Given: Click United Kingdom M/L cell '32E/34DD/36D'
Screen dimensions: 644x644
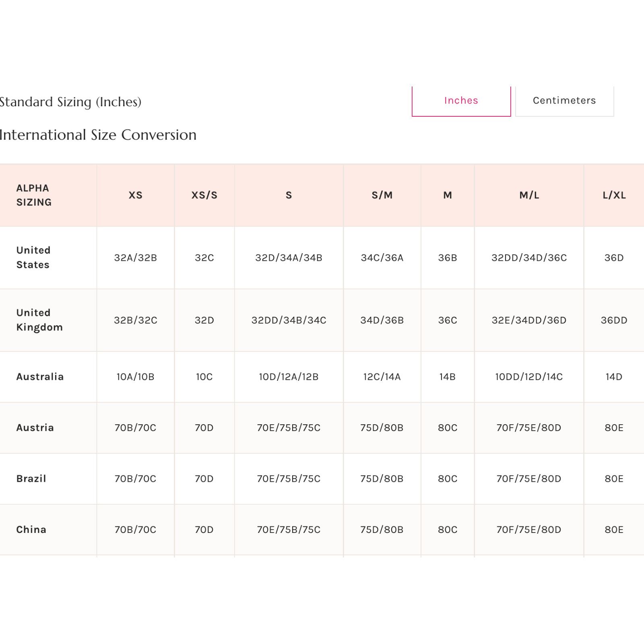Looking at the screenshot, I should coord(529,320).
